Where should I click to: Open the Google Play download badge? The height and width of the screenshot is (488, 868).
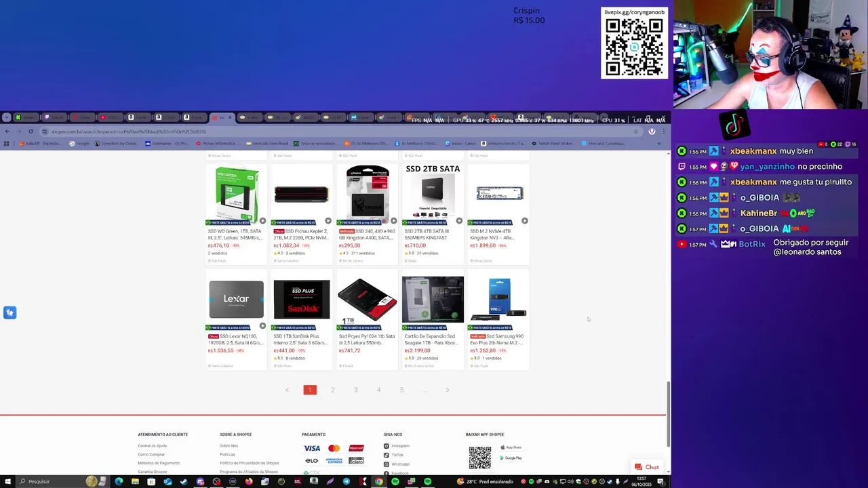[511, 458]
